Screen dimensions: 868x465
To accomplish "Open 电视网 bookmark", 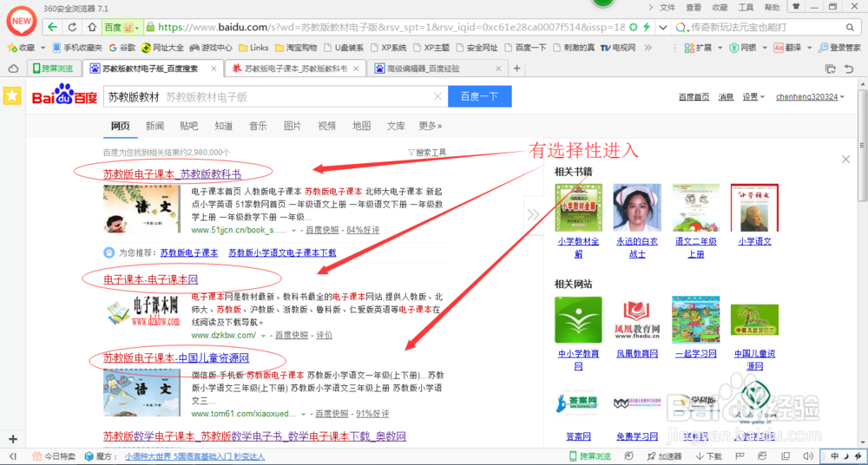I will click(618, 48).
